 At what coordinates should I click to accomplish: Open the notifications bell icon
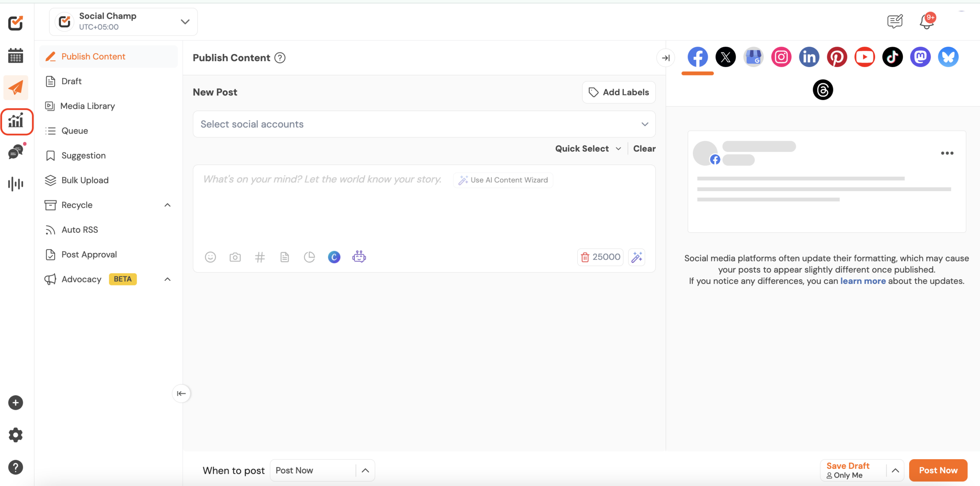(x=926, y=21)
